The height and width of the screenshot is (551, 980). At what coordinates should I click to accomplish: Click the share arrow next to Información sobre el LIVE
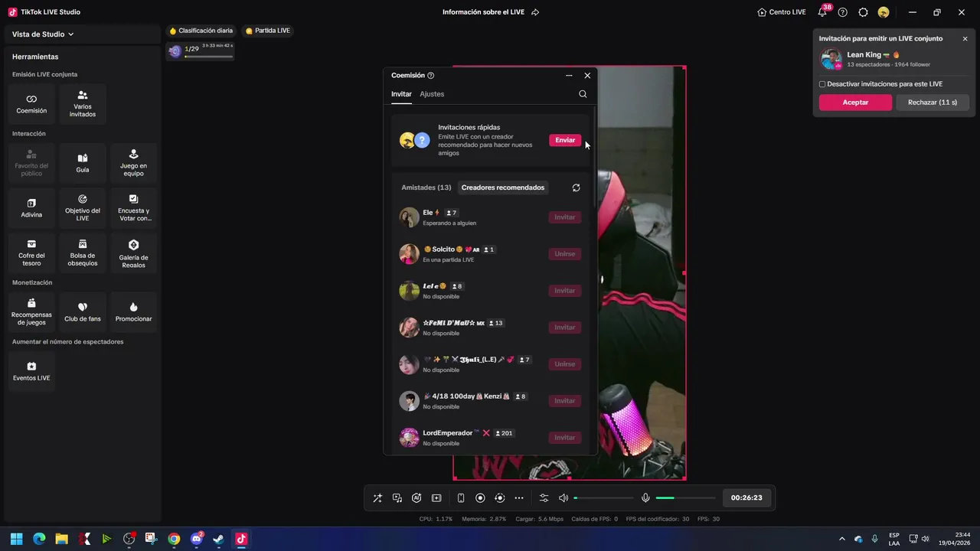pos(535,12)
